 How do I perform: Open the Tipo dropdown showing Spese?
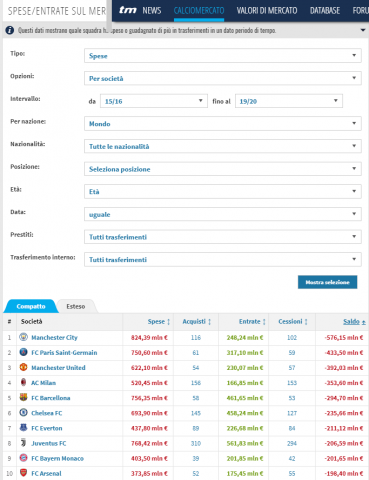click(x=223, y=56)
